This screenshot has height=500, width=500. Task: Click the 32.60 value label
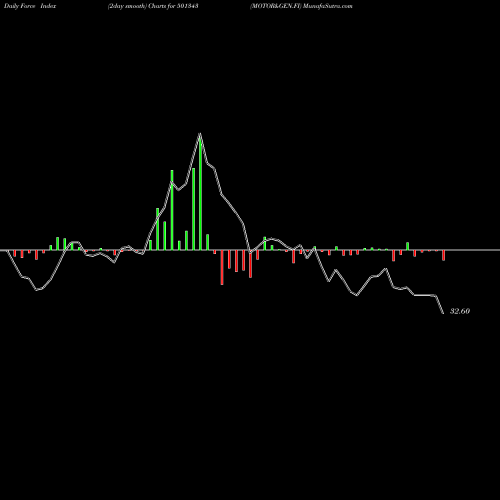(460, 311)
